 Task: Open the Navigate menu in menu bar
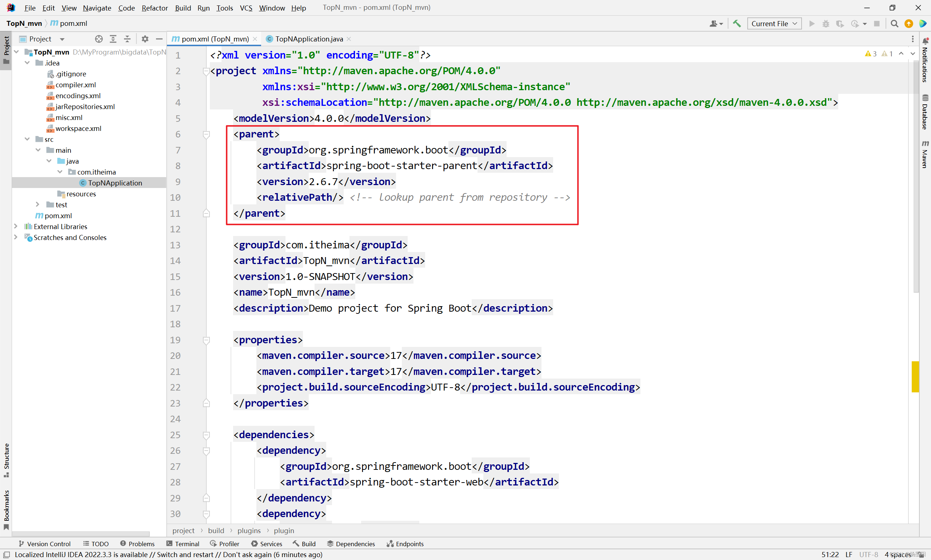(96, 7)
